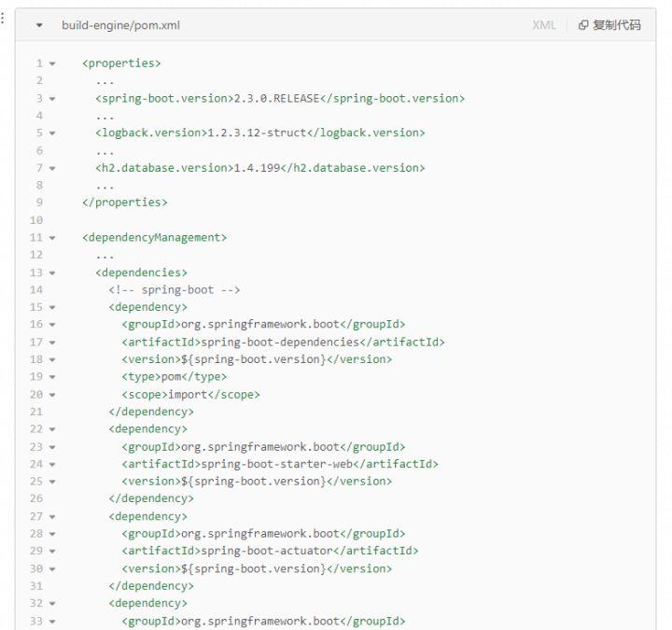Click the three-dot handle left of code block
This screenshot has height=630, width=672.
4,25
